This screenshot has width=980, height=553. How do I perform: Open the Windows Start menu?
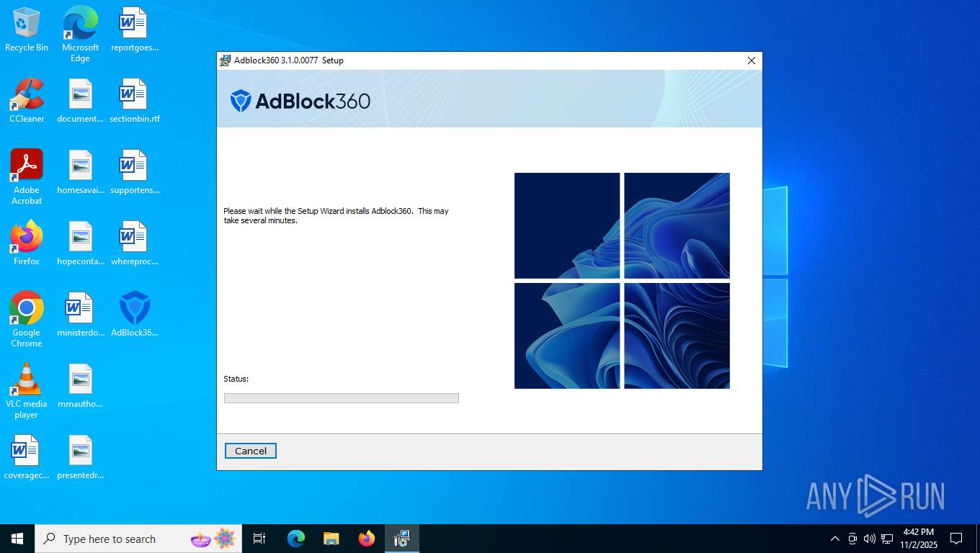[17, 539]
